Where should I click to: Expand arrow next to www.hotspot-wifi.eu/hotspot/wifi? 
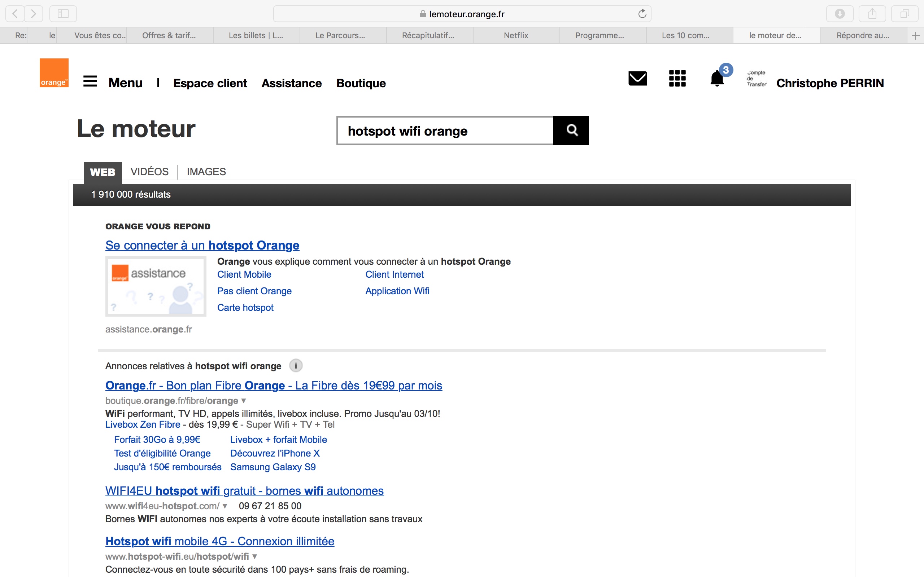click(x=255, y=556)
